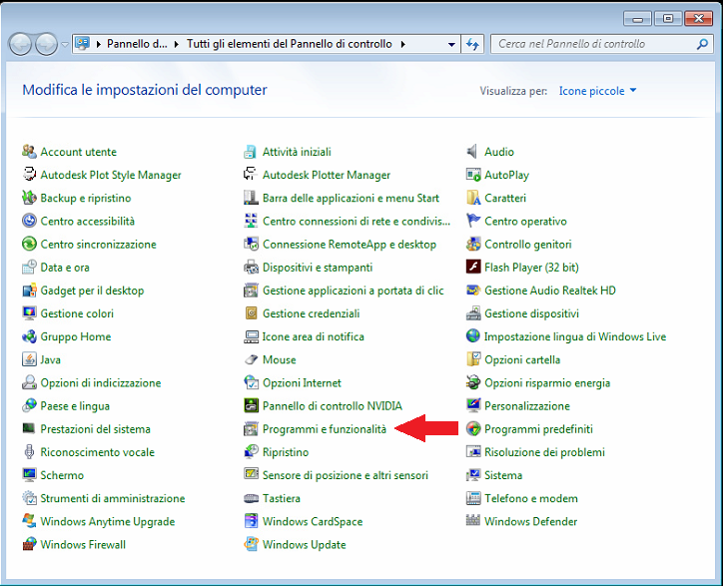The width and height of the screenshot is (723, 588).
Task: Open Opzioni di indicizzazione link
Action: coord(101,382)
